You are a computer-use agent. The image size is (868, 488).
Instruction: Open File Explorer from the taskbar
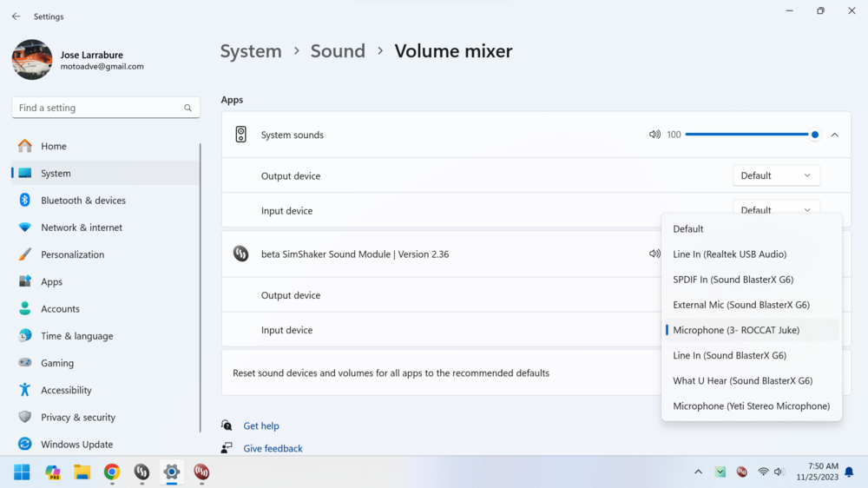[x=82, y=472]
